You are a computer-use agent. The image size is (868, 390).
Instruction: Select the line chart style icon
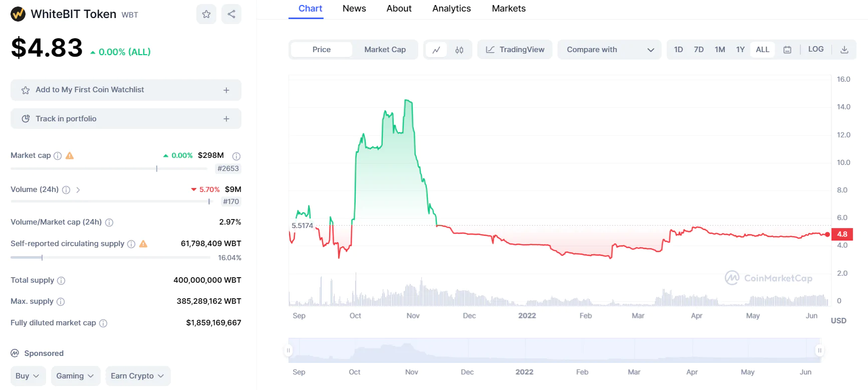[x=436, y=50]
